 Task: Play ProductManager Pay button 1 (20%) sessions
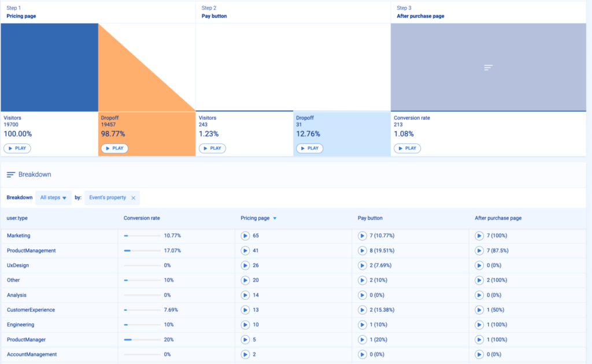click(362, 340)
